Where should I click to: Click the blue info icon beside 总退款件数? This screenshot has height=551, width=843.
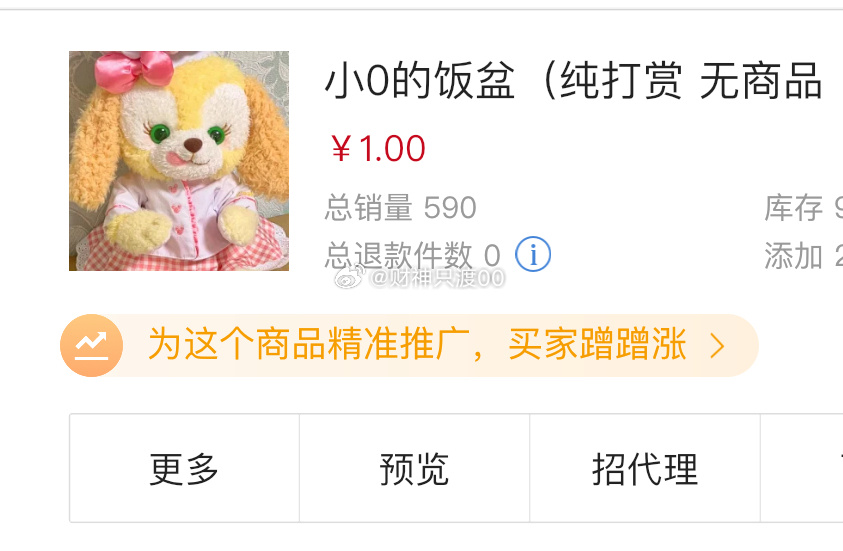tap(533, 254)
